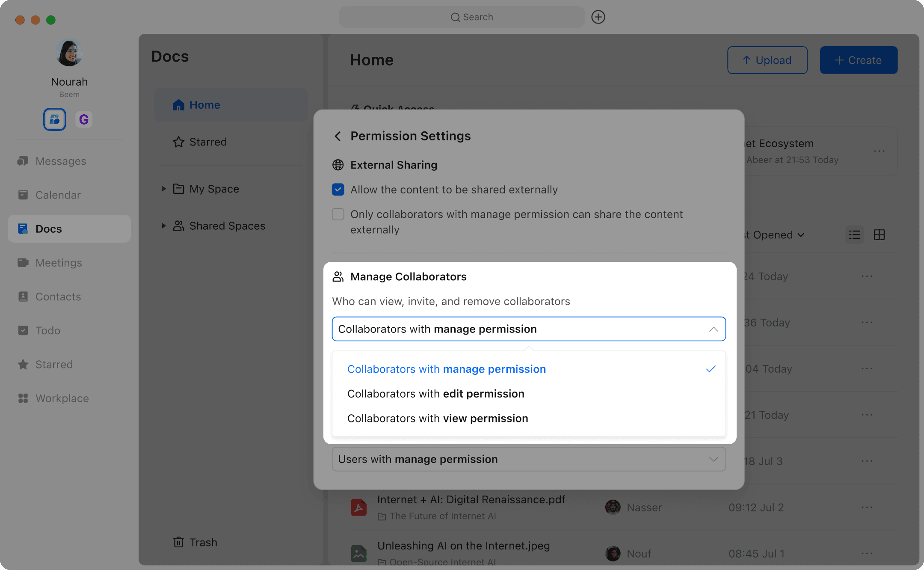Image resolution: width=924 pixels, height=570 pixels.
Task: Uncheck Allow content to be shared externally
Action: (x=338, y=190)
